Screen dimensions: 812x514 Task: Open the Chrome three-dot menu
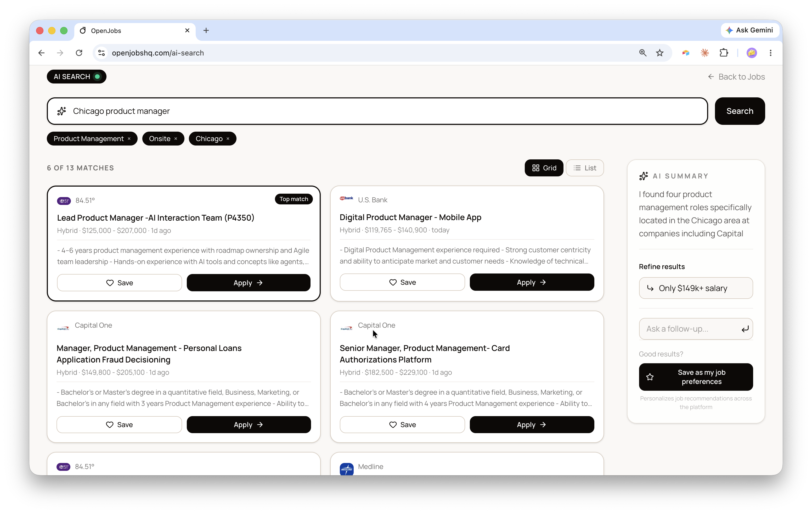click(x=770, y=53)
